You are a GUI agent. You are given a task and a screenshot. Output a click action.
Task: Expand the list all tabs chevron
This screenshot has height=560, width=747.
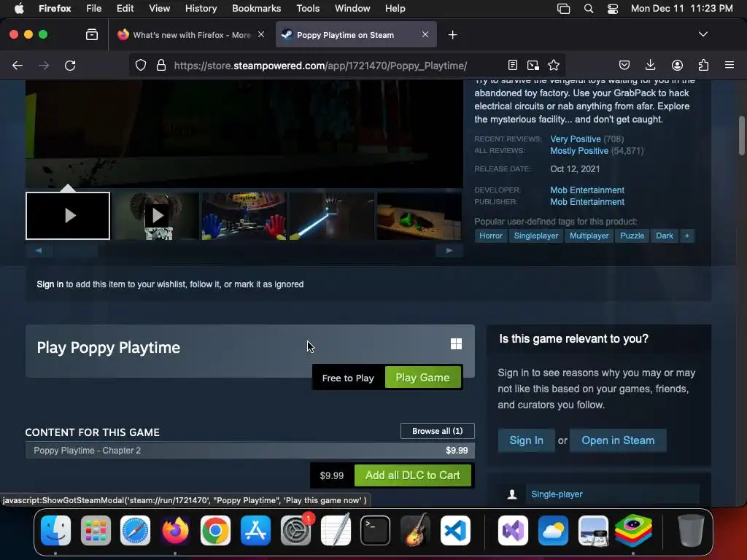click(x=703, y=34)
